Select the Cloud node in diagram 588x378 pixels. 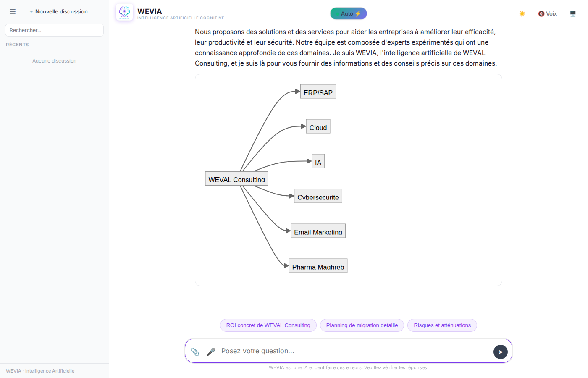pos(318,127)
